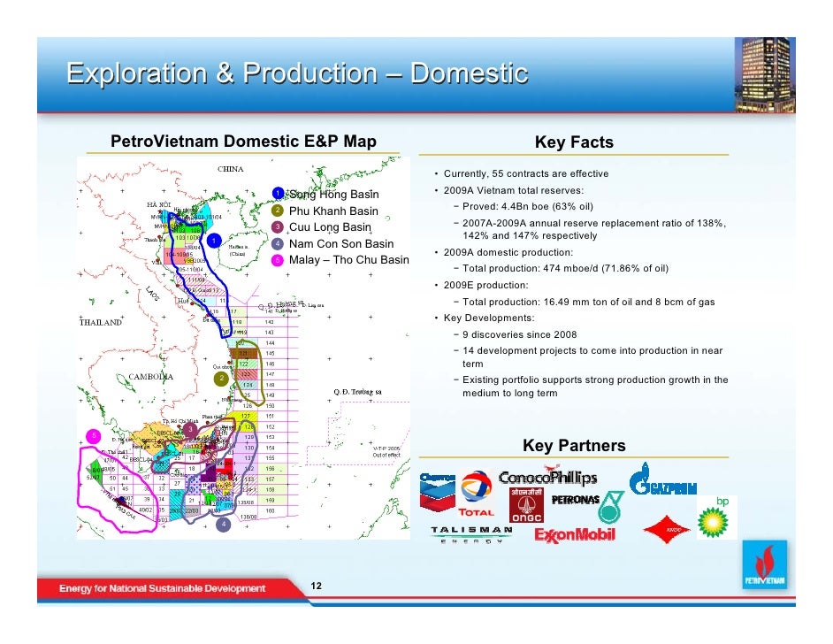Viewport: 833px width, 644px height.
Task: Click the PetroVietnam Domestic E&P Map heading
Action: [243, 141]
